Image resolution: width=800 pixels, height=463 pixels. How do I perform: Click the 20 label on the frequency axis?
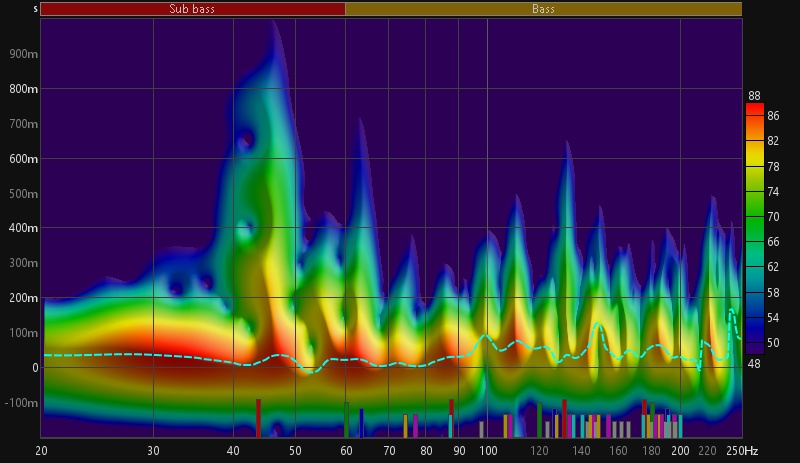point(42,451)
